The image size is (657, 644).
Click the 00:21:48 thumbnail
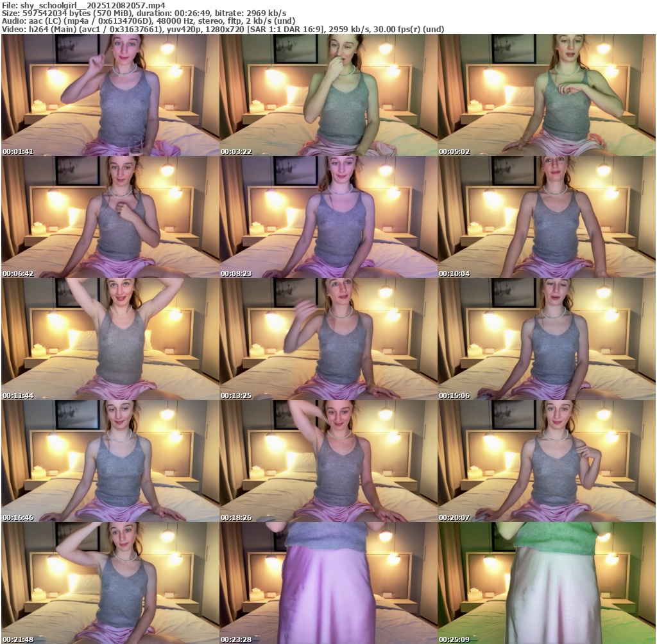click(110, 583)
